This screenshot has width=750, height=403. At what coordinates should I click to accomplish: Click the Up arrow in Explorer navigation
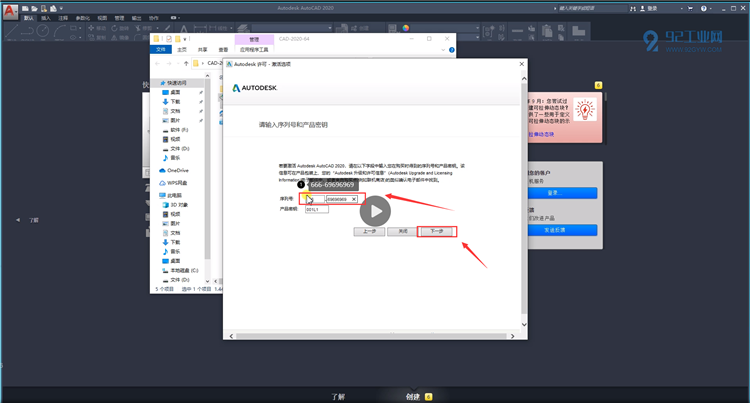pyautogui.click(x=186, y=63)
